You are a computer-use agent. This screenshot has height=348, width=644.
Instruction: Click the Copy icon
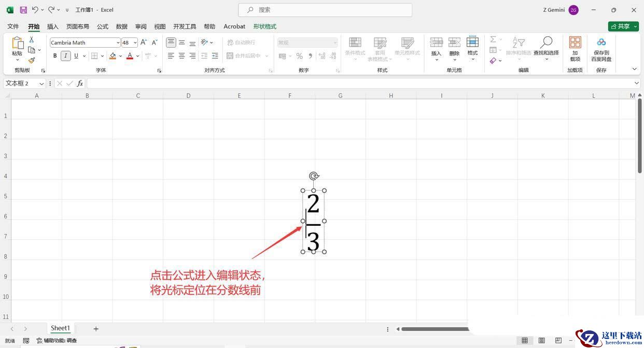pyautogui.click(x=32, y=50)
